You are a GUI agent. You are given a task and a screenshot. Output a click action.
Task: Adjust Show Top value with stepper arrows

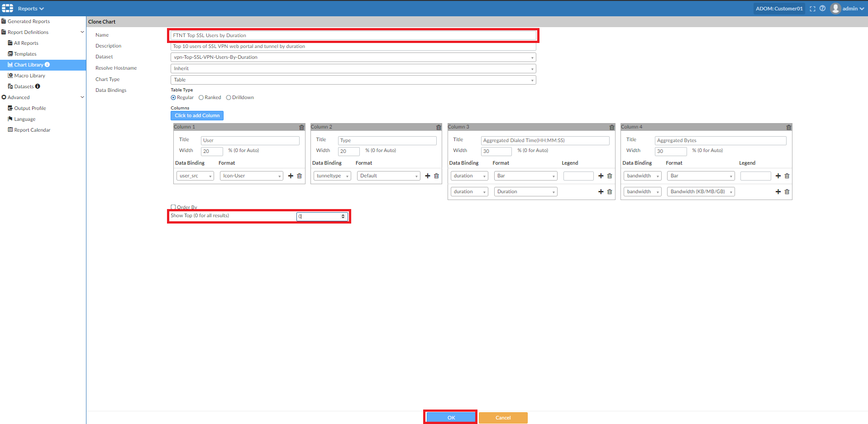pos(343,216)
